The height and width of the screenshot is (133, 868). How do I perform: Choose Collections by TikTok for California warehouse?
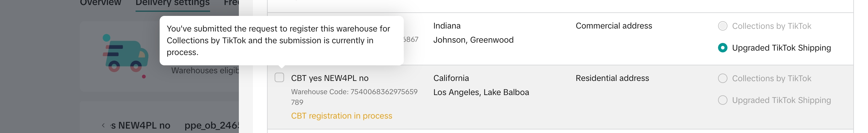click(722, 78)
